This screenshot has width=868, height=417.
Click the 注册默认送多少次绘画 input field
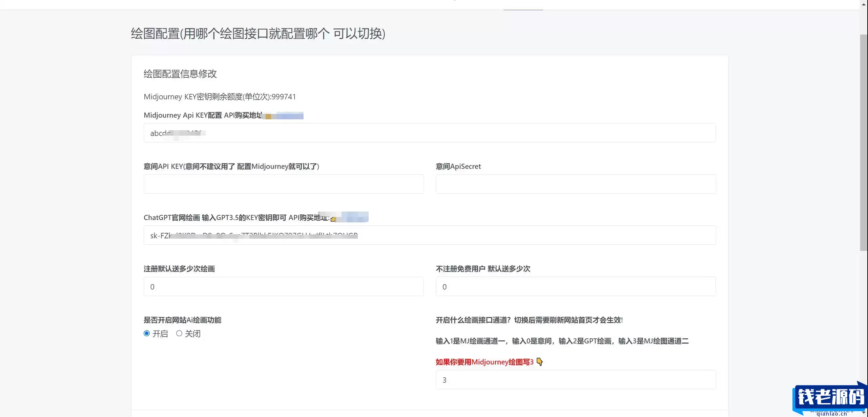coord(284,286)
